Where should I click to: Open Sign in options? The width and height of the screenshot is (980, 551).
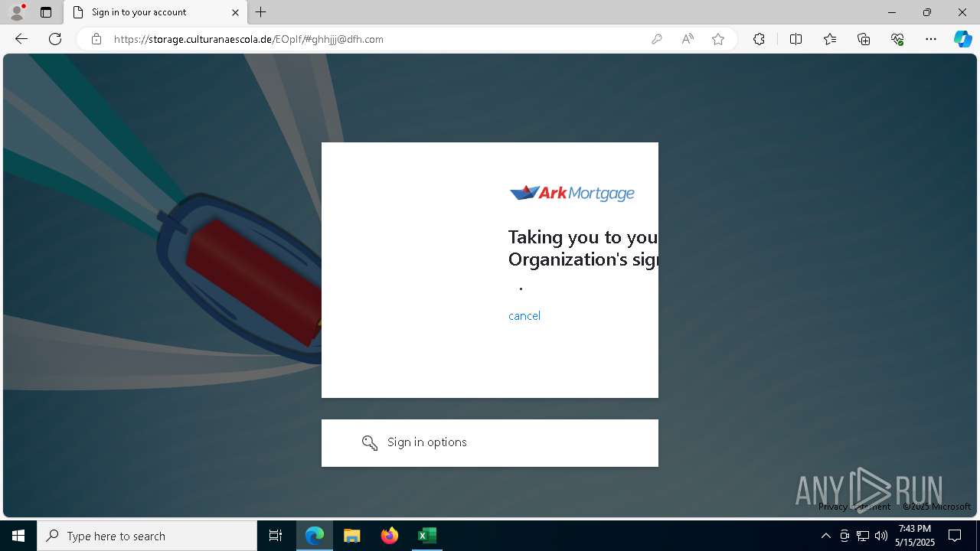coord(490,442)
